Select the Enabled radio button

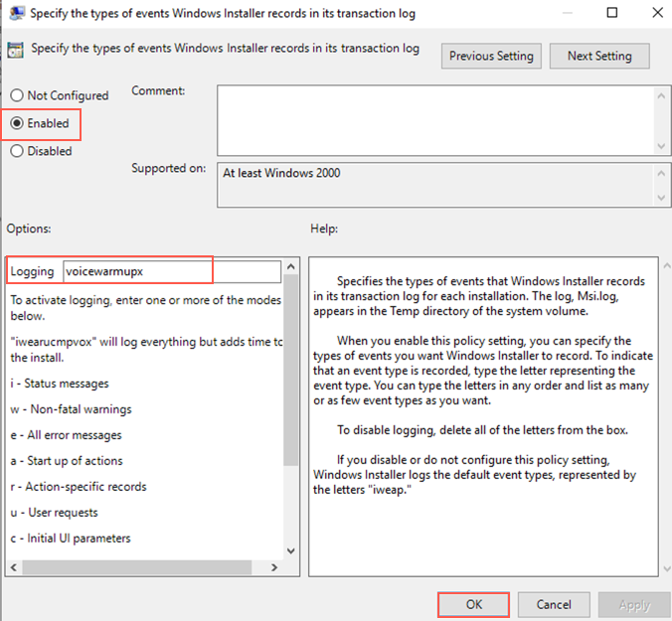pyautogui.click(x=17, y=123)
